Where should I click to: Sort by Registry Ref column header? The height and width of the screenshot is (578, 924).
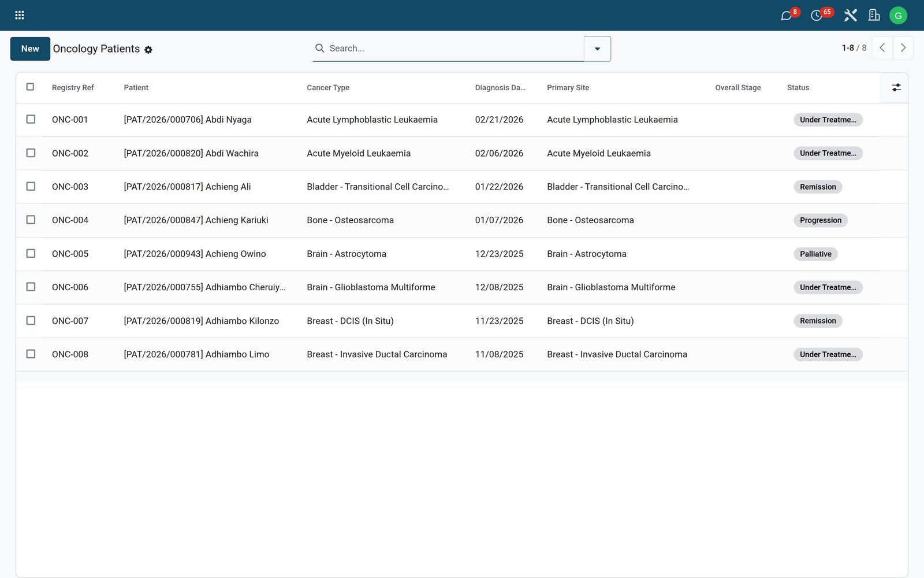point(73,88)
